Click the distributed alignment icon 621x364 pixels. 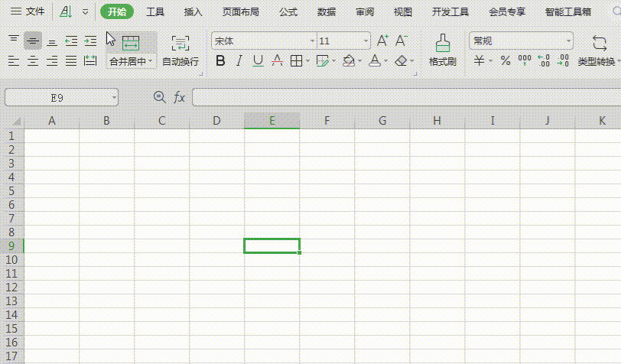coord(90,61)
